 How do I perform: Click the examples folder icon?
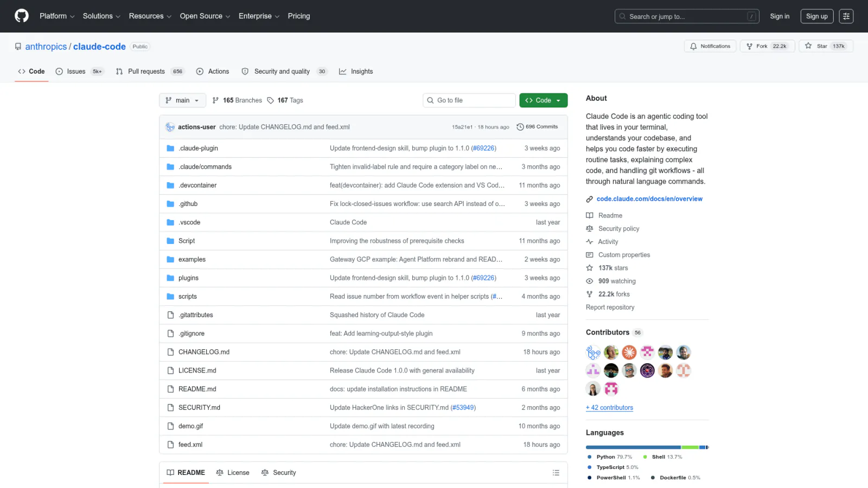tap(170, 260)
